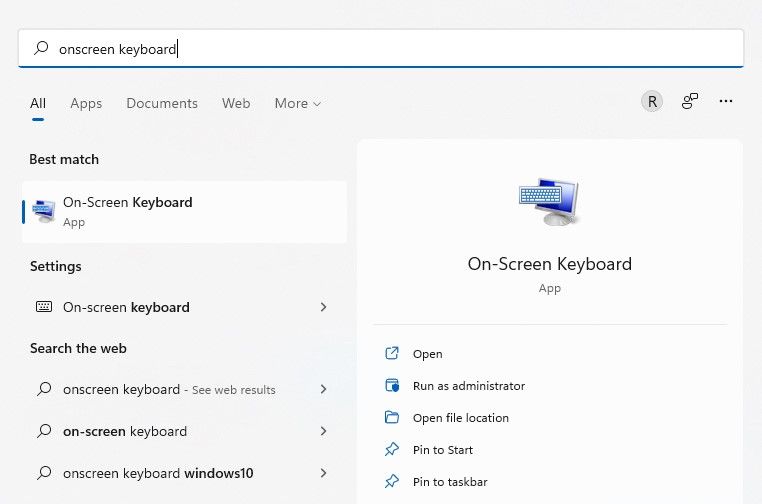
Task: Expand 'onscreen keyboard windows10' web result arrow
Action: click(x=323, y=473)
